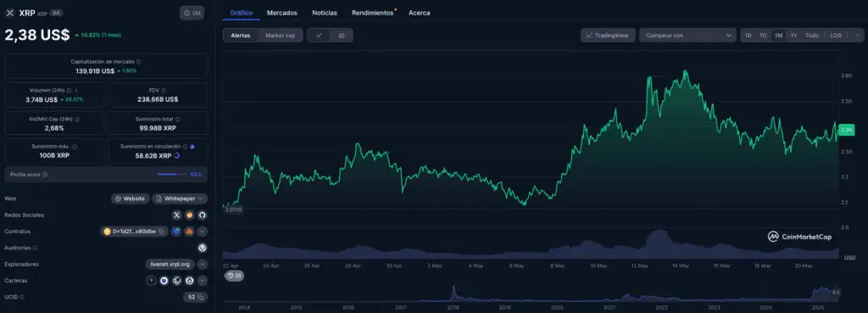Open the XRP Website link

130,198
